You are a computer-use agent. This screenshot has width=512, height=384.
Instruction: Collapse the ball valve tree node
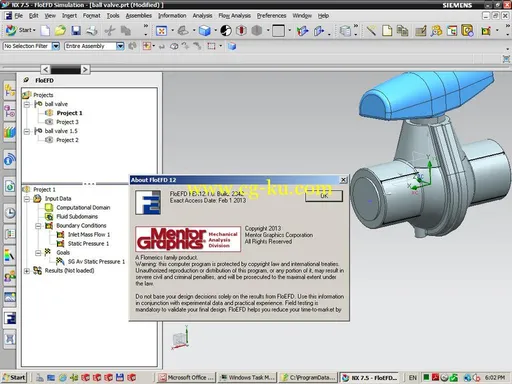point(27,104)
